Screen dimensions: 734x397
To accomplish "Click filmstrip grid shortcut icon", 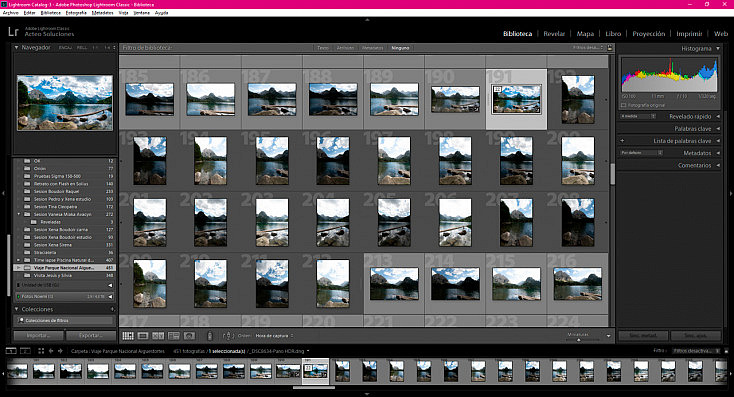I will pyautogui.click(x=41, y=351).
